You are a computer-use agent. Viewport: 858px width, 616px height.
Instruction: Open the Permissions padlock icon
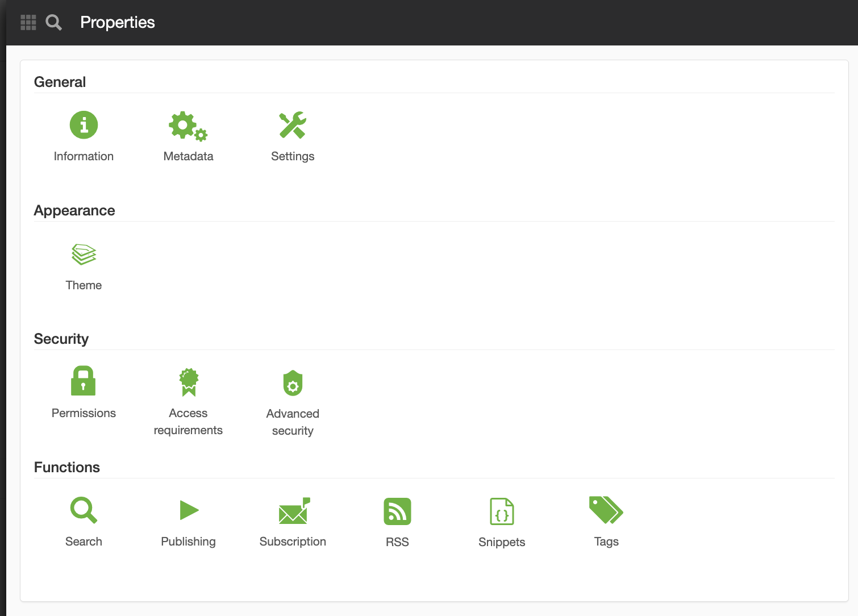tap(84, 381)
